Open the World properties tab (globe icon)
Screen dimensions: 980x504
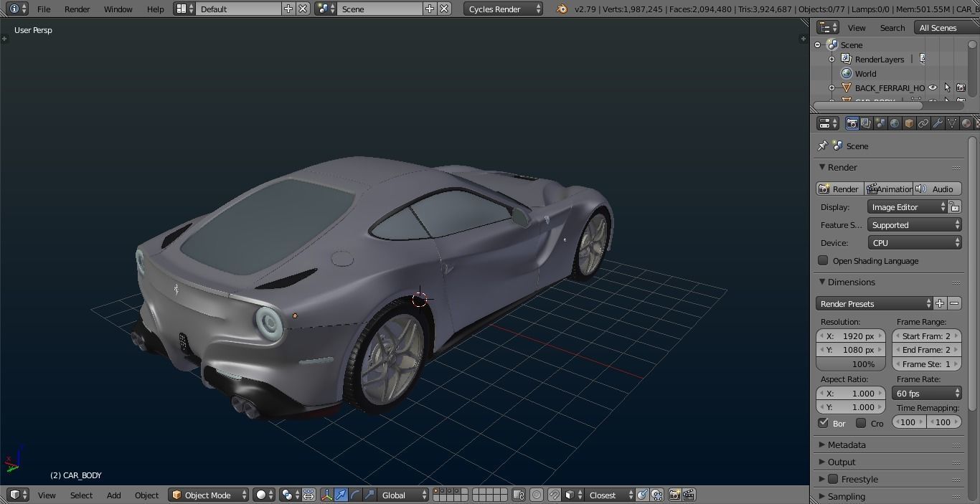coord(895,123)
